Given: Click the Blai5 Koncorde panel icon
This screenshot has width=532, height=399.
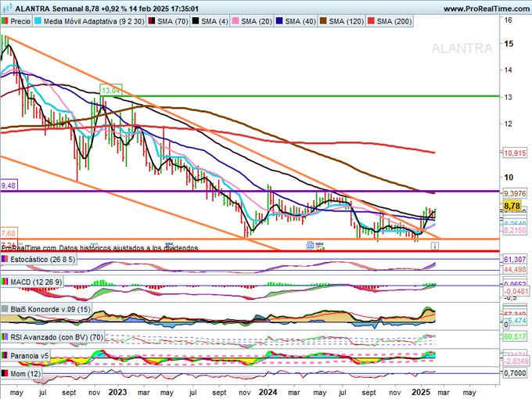Looking at the screenshot, I should click(x=5, y=310).
